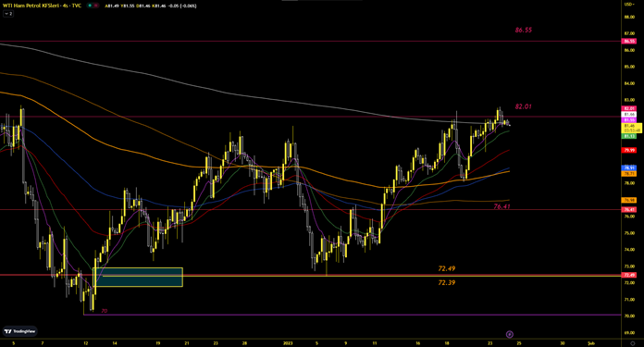Click the 82.01 resistance label text
Screen dimensions: 644x347
pyautogui.click(x=524, y=106)
